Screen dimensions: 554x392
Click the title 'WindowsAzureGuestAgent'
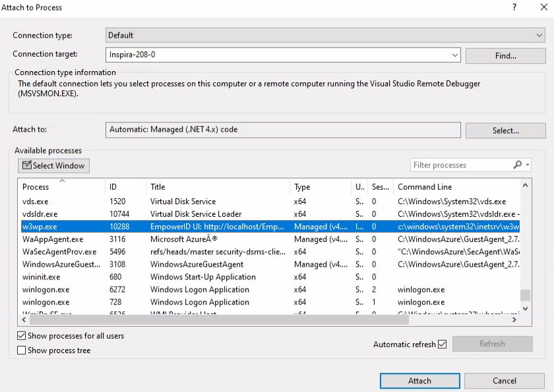tap(197, 264)
